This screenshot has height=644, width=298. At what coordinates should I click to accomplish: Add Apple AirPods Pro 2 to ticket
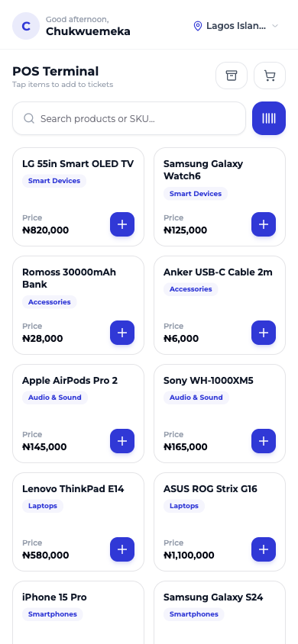point(122,441)
